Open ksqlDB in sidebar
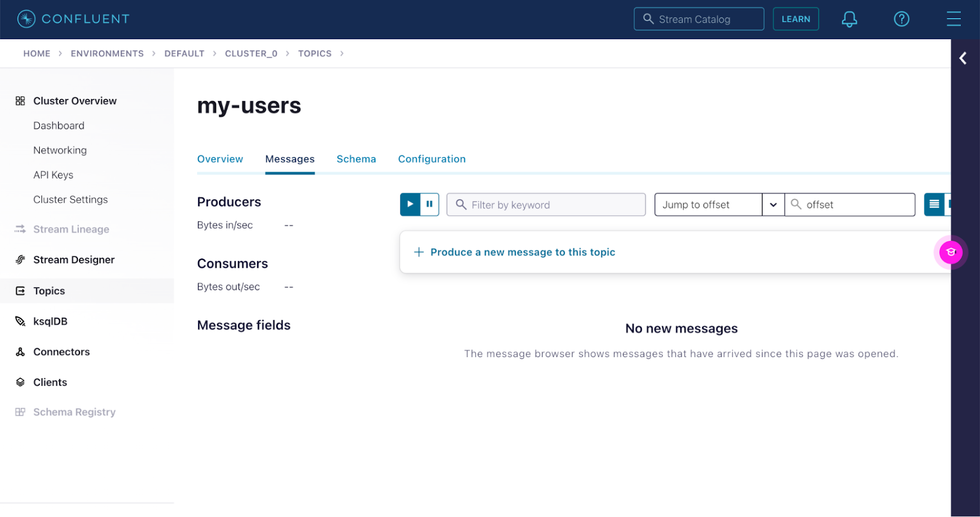The height and width of the screenshot is (517, 980). tap(50, 321)
